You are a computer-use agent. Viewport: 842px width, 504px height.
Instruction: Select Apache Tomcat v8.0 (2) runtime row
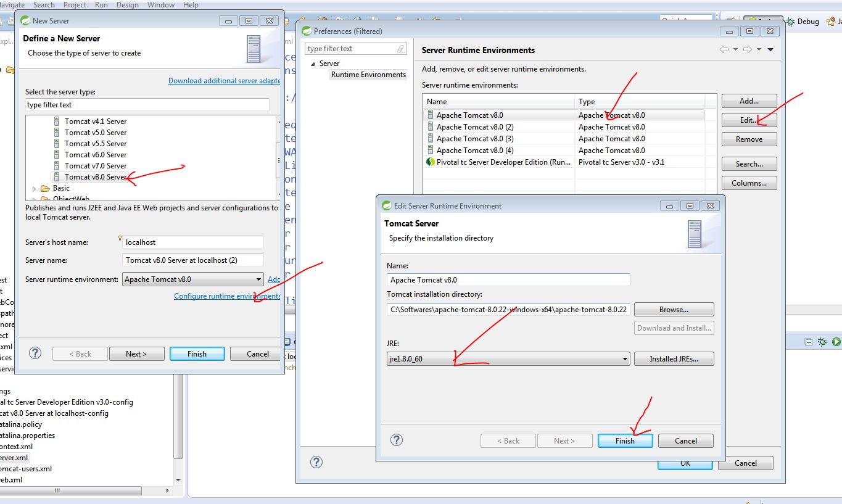pos(564,127)
